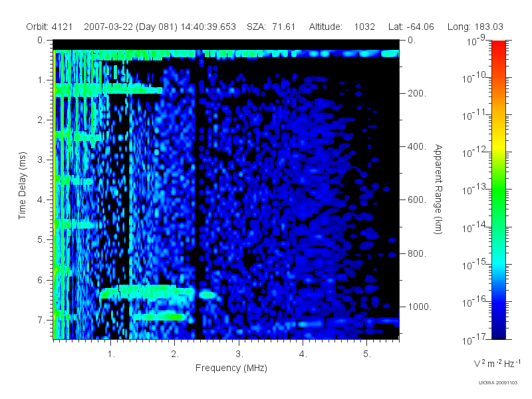Viewport: 532px width, 399px height.
Task: Click the color scale bar legend
Action: (x=499, y=190)
